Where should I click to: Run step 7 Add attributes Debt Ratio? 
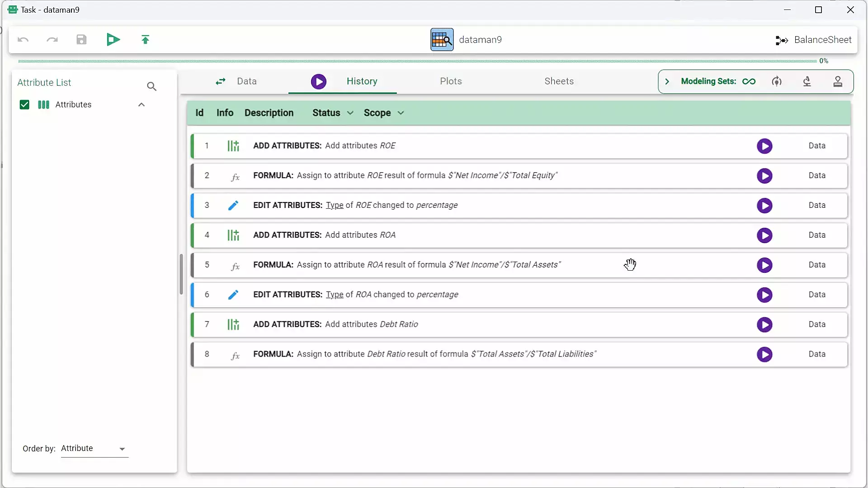(764, 325)
